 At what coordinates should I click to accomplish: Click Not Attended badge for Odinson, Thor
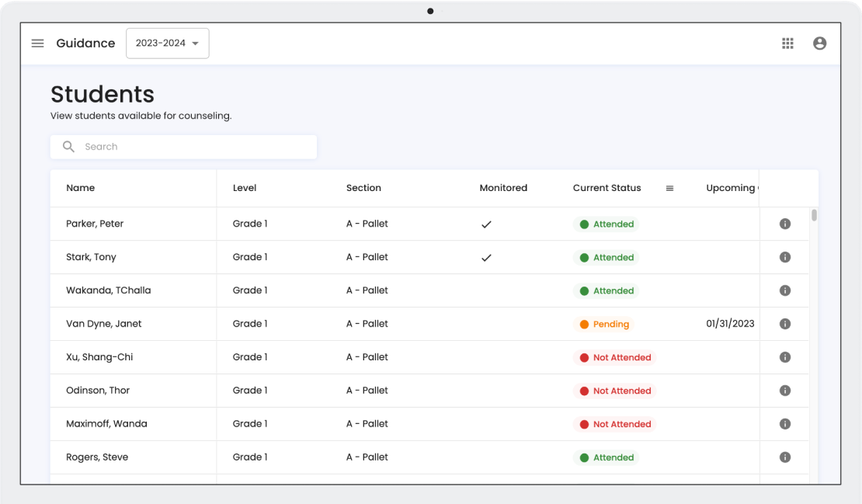pyautogui.click(x=614, y=391)
